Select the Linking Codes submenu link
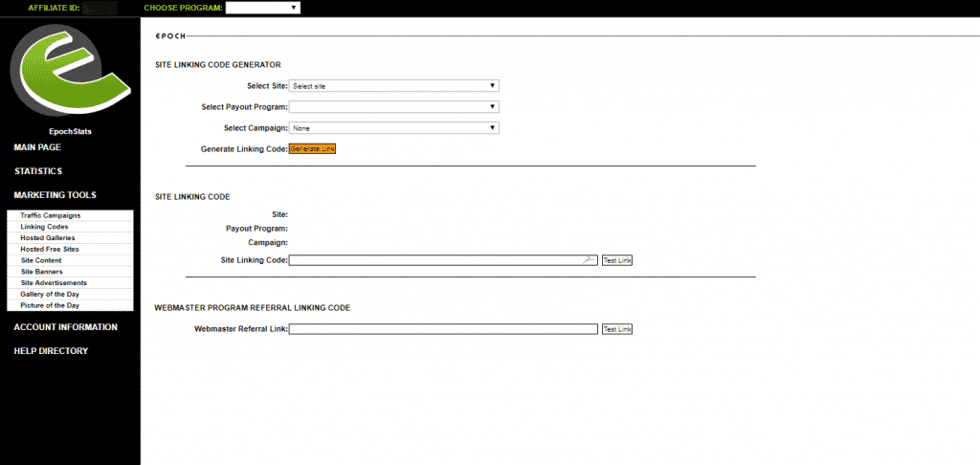 tap(44, 227)
